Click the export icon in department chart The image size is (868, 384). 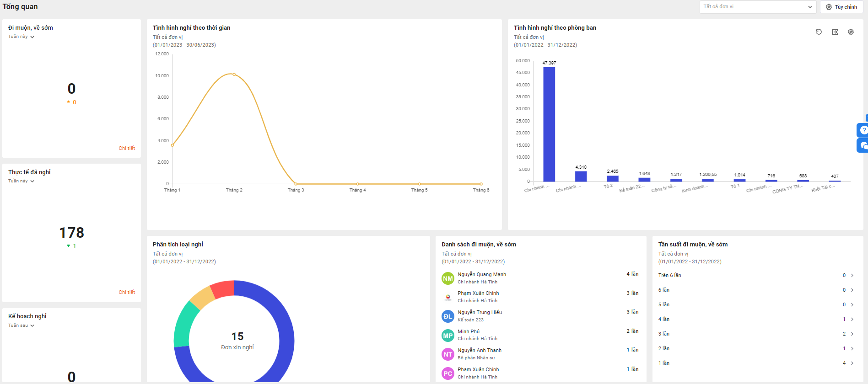click(835, 32)
